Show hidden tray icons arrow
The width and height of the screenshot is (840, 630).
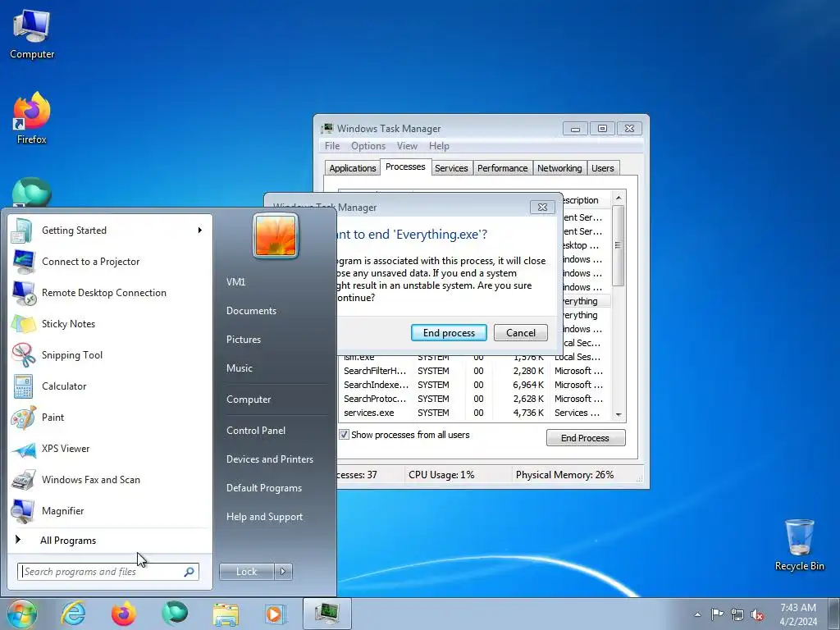pos(697,614)
